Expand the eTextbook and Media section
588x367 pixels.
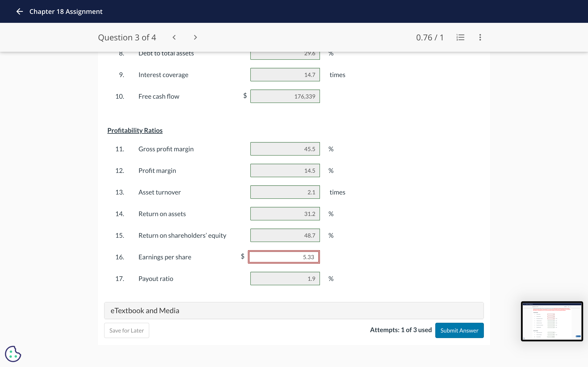(294, 311)
